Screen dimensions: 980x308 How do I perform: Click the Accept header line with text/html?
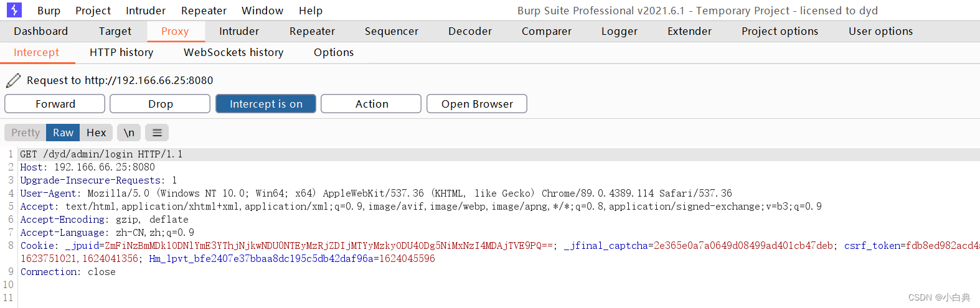point(421,207)
